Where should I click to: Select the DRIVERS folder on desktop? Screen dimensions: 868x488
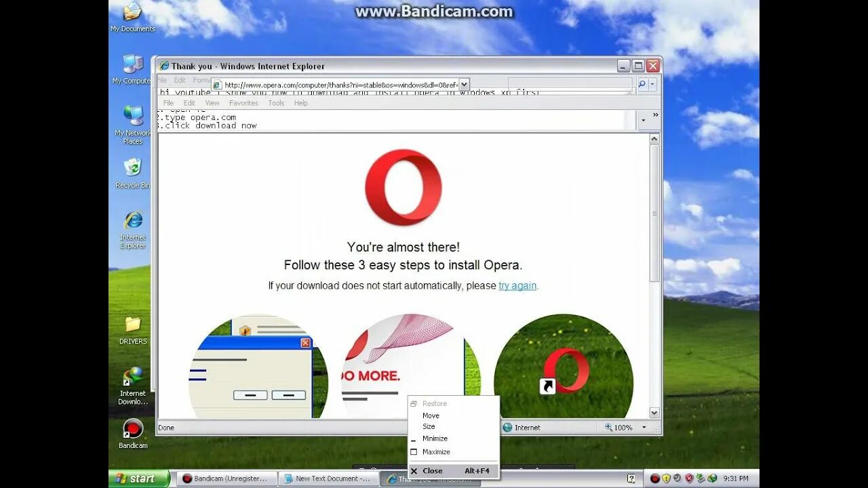(133, 330)
